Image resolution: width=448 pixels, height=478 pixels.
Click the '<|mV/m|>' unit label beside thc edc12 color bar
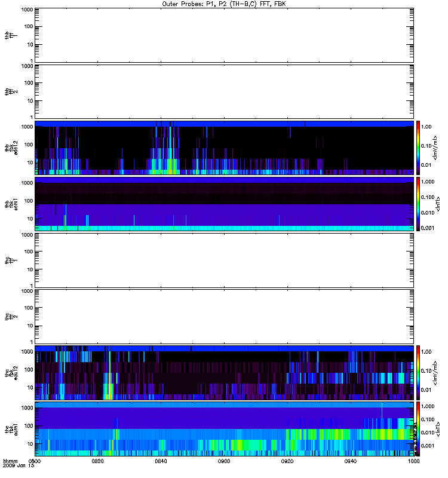tap(435, 373)
